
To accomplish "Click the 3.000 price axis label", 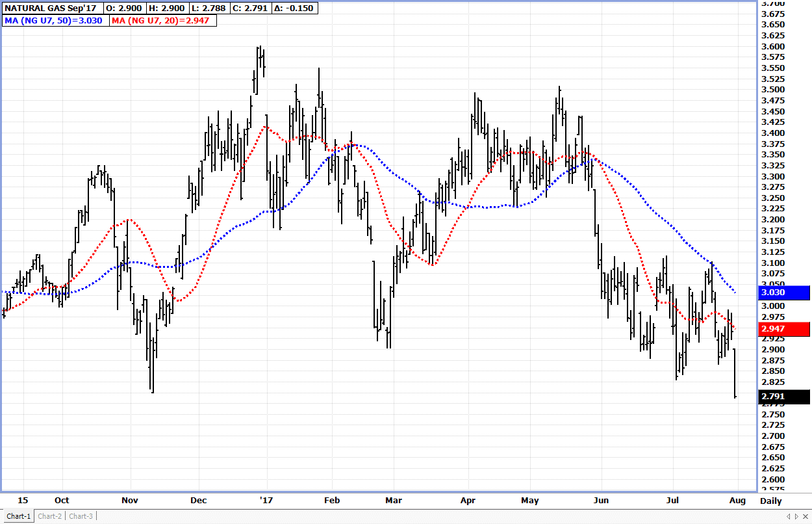I will [x=772, y=306].
